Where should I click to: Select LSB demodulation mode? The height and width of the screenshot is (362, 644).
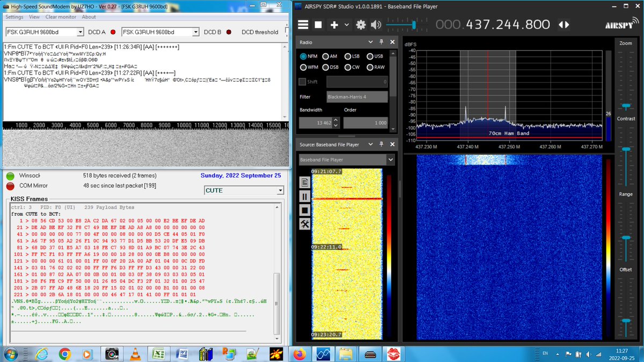(x=352, y=56)
